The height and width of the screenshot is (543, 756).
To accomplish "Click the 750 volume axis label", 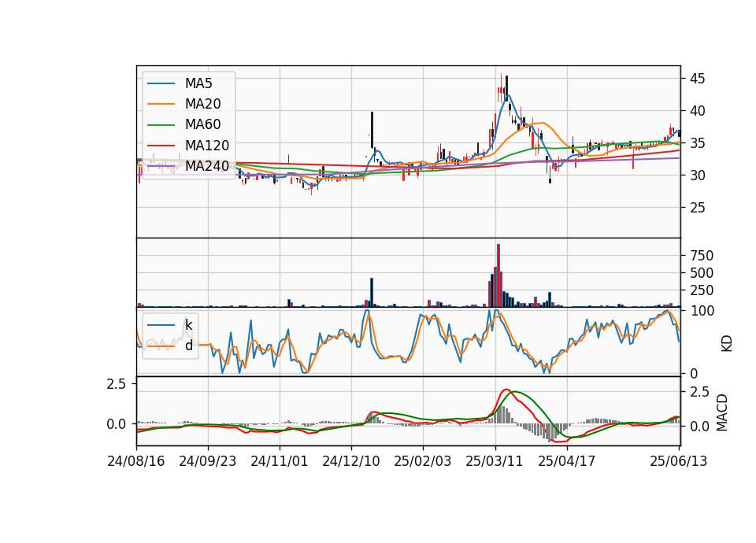I will tap(702, 255).
